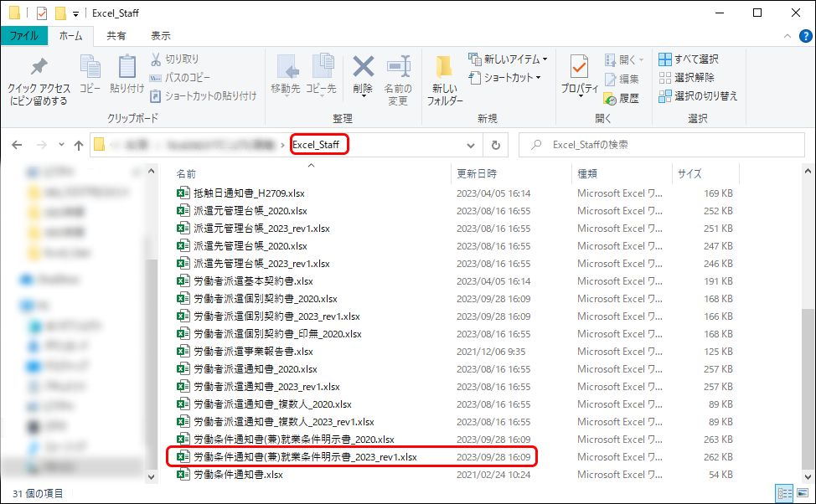This screenshot has height=504, width=816.
Task: Switch to the 表示 ribbon tab
Action: pos(160,35)
